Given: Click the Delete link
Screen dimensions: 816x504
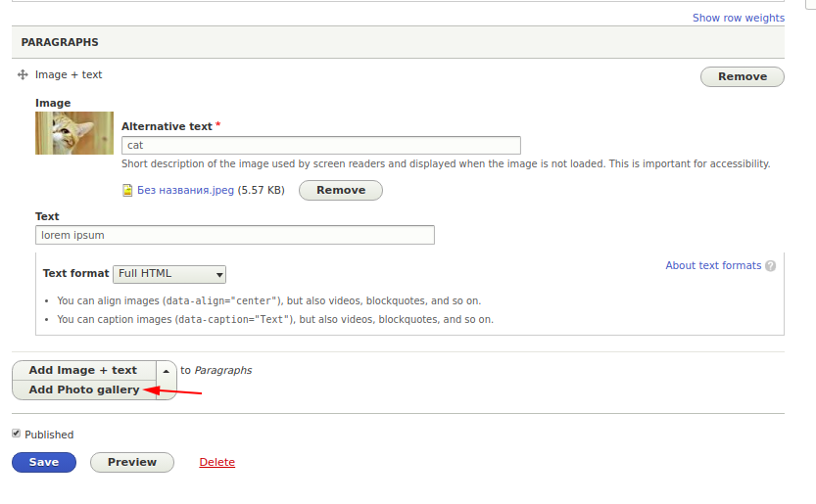Looking at the screenshot, I should tap(217, 462).
